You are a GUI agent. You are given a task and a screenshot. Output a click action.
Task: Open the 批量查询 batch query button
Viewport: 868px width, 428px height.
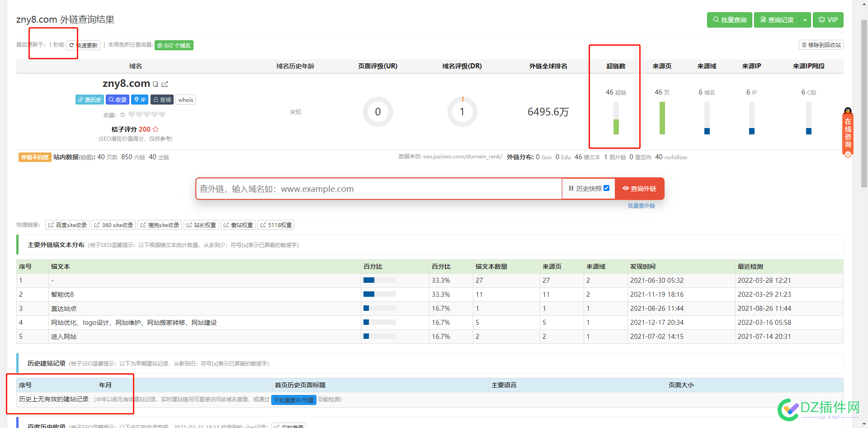[730, 20]
